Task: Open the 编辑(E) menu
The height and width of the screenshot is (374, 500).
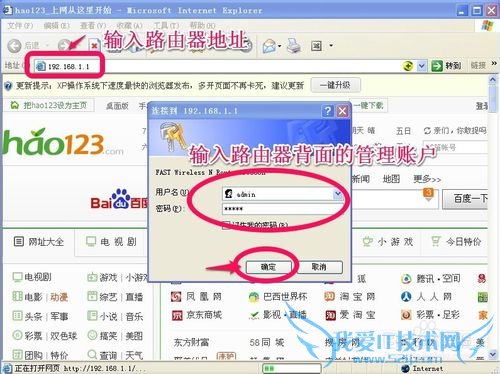Action: pyautogui.click(x=57, y=26)
